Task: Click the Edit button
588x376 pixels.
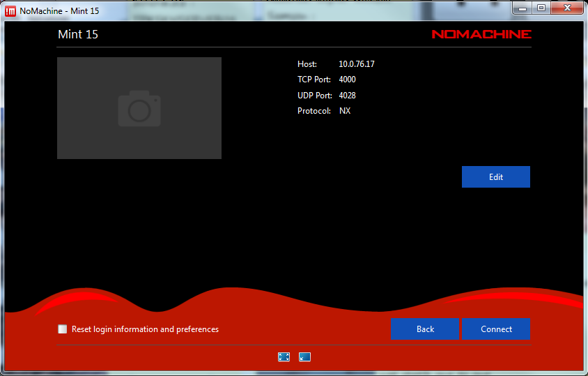Action: point(496,177)
